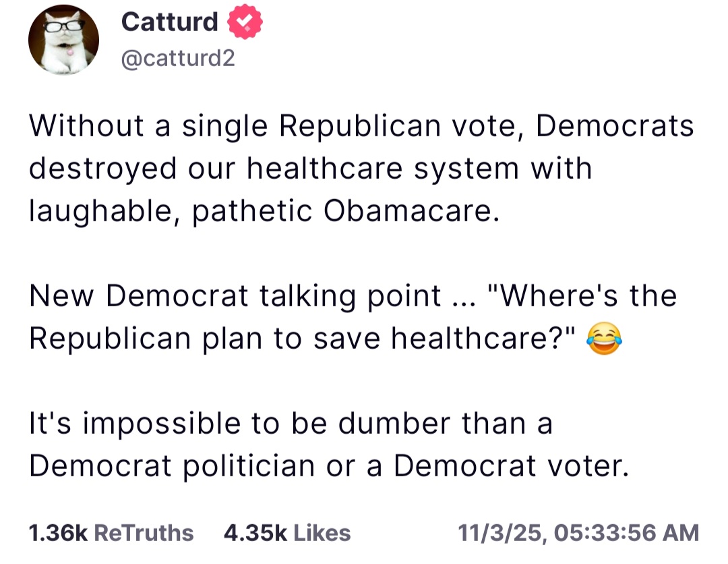View the 4.35k Likes list
Viewport: 728px width, 564px height.
[287, 533]
